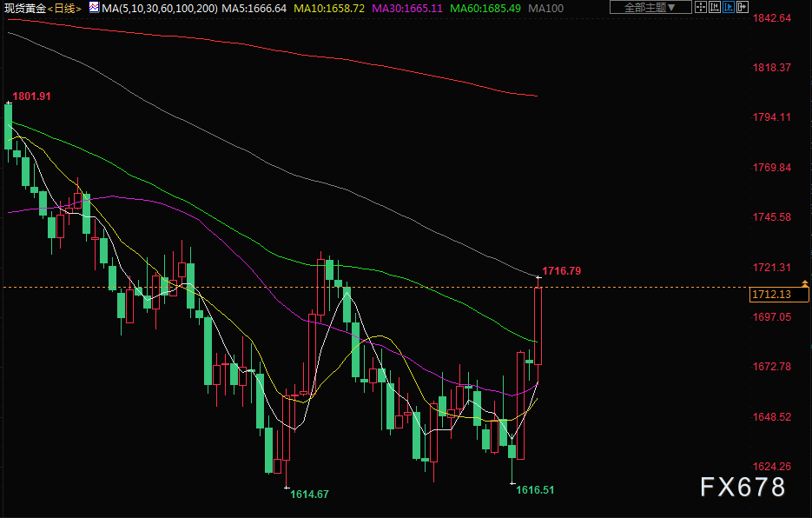Click the latest large red candlestick
Screen dimensions: 812x518
[538, 326]
